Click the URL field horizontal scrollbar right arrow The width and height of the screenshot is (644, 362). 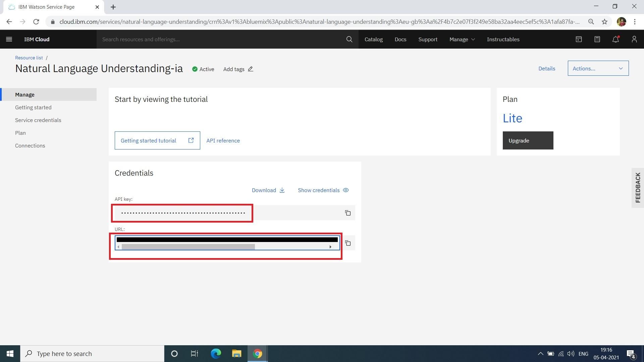coord(330,247)
